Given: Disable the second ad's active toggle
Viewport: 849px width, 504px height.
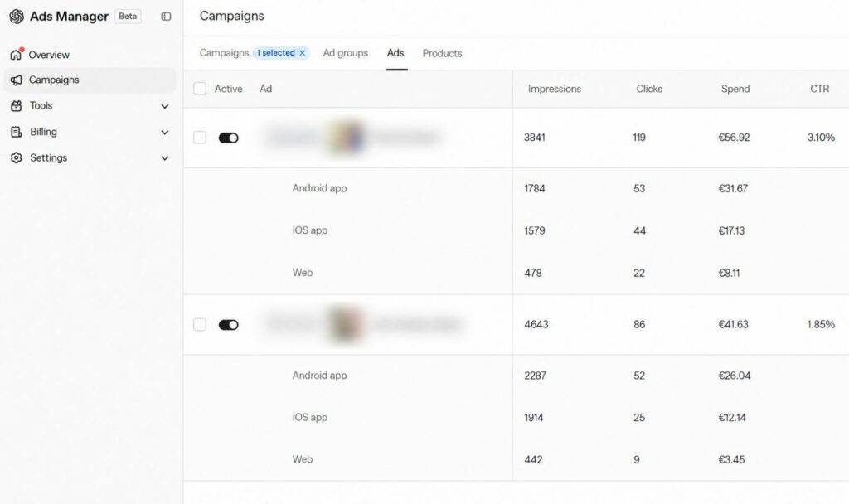Looking at the screenshot, I should click(x=229, y=325).
